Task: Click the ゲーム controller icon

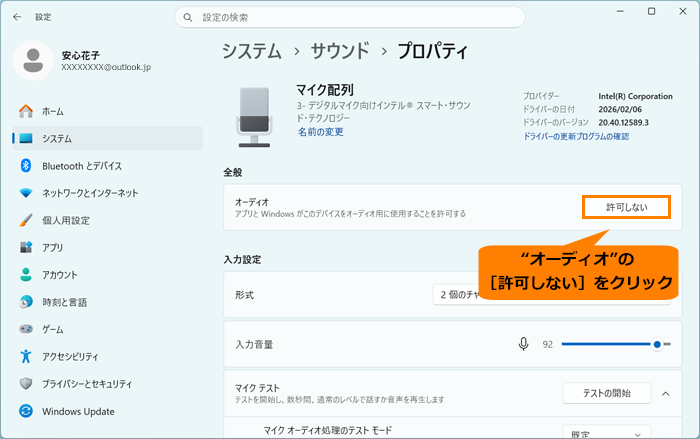Action: point(26,329)
